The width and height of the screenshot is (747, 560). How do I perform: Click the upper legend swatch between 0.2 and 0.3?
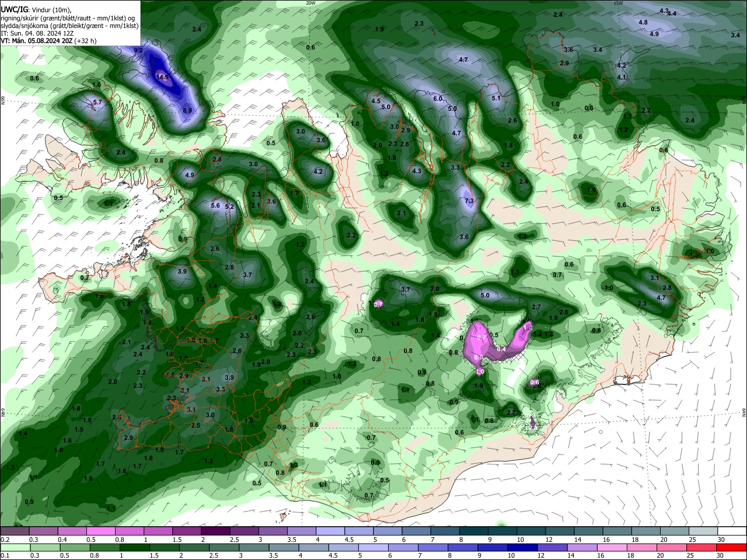click(15, 531)
